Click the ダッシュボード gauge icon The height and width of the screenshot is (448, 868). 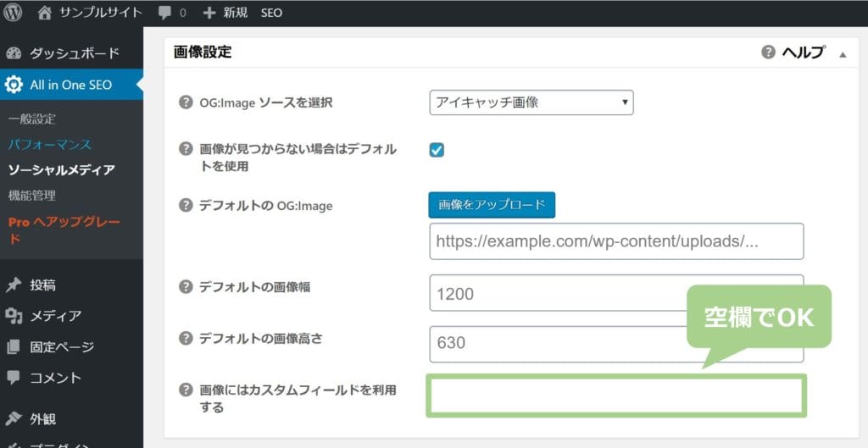coord(14,53)
